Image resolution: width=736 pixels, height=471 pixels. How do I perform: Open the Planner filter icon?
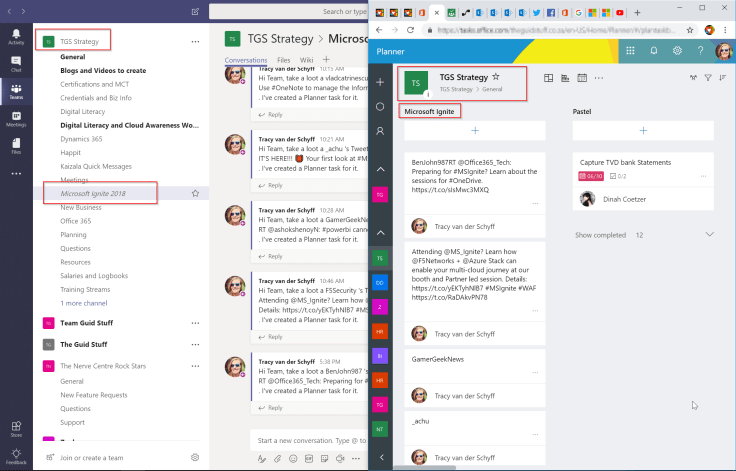pyautogui.click(x=708, y=78)
